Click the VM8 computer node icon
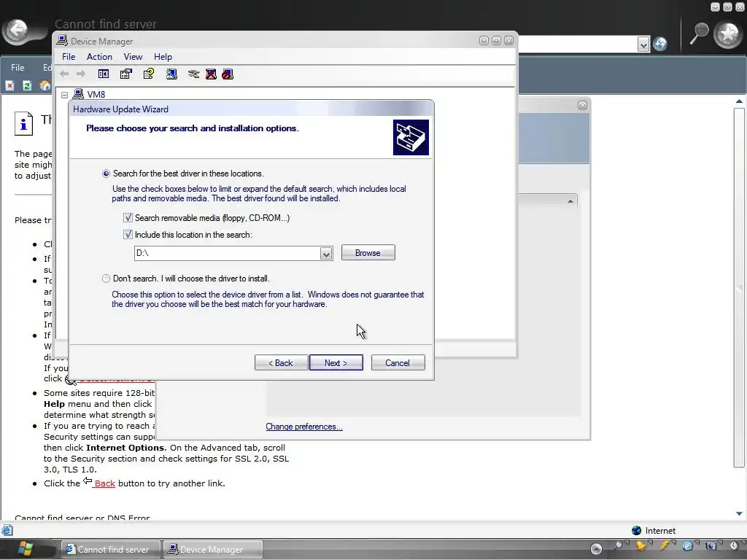This screenshot has width=747, height=560. point(78,94)
